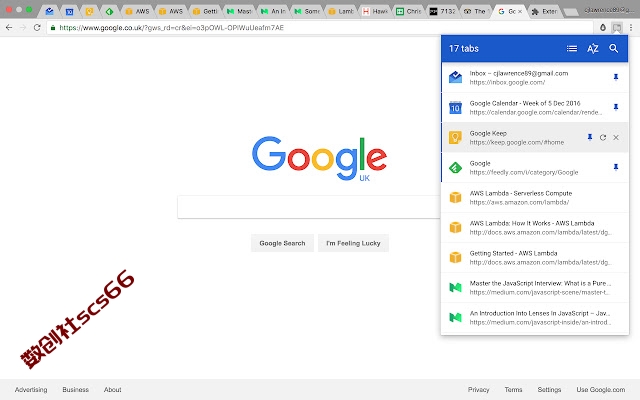Select 'AWS Lambda - Serverless Compute' entry

535,198
